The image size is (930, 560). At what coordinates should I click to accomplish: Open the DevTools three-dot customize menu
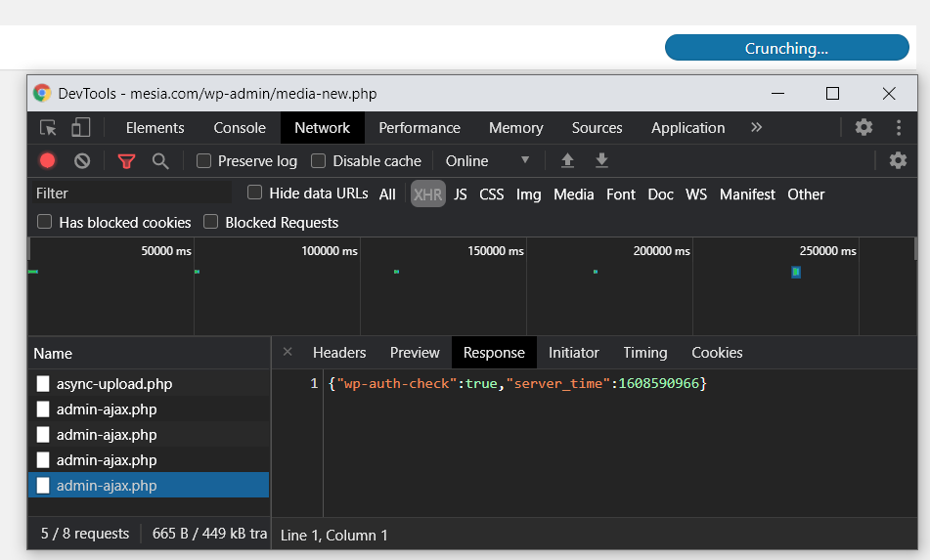click(899, 127)
